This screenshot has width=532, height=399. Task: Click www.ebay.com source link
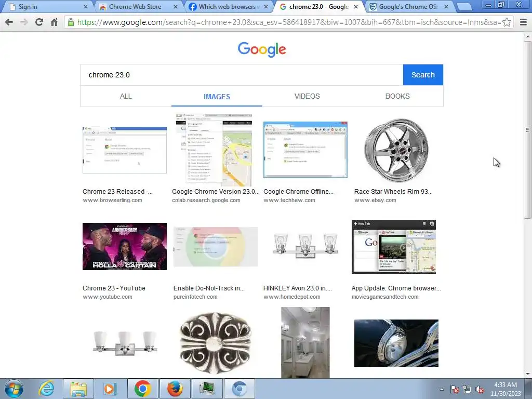pyautogui.click(x=375, y=200)
